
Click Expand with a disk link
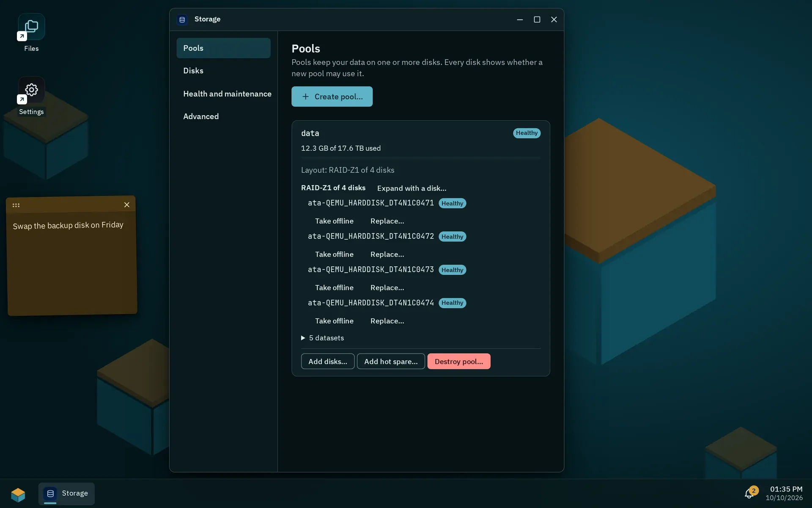(x=411, y=188)
